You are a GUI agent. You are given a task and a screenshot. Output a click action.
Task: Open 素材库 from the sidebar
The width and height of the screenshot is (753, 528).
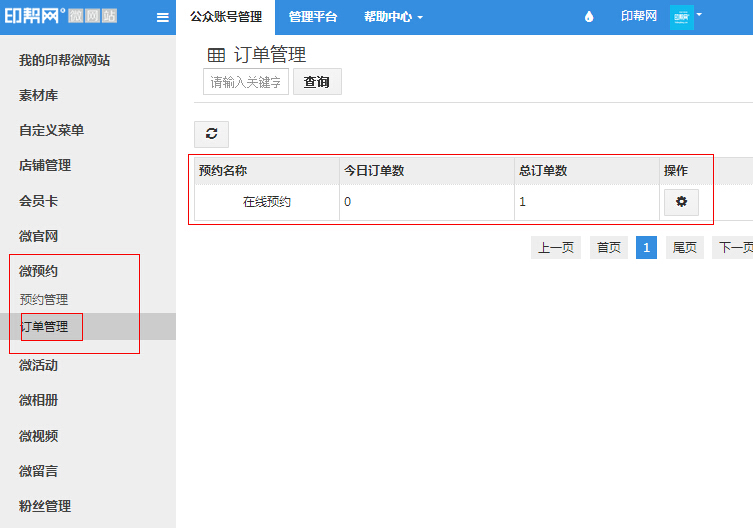(x=38, y=96)
